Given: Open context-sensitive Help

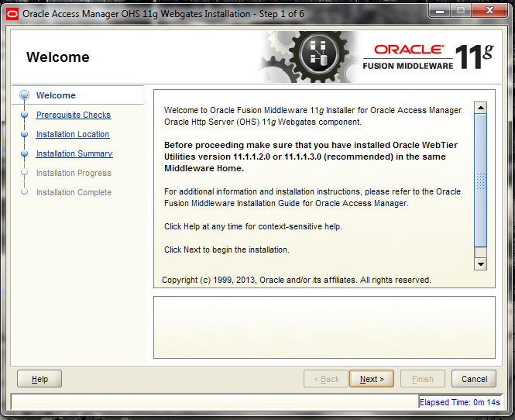Looking at the screenshot, I should (x=39, y=379).
